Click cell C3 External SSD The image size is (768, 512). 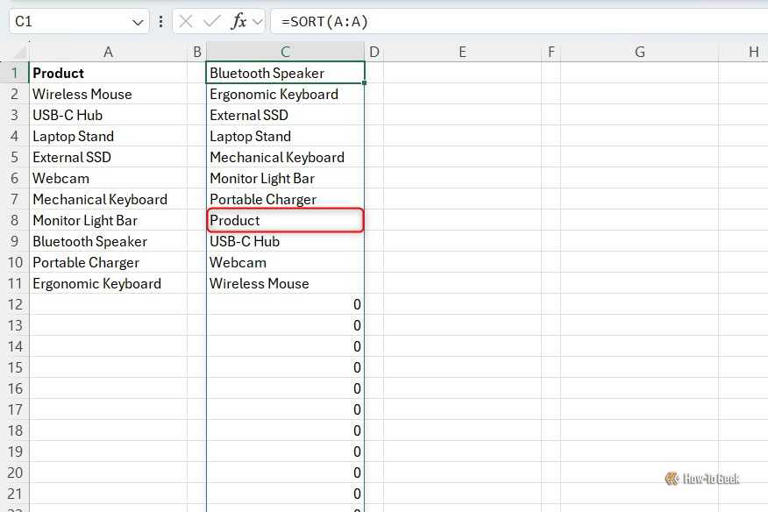tap(286, 115)
